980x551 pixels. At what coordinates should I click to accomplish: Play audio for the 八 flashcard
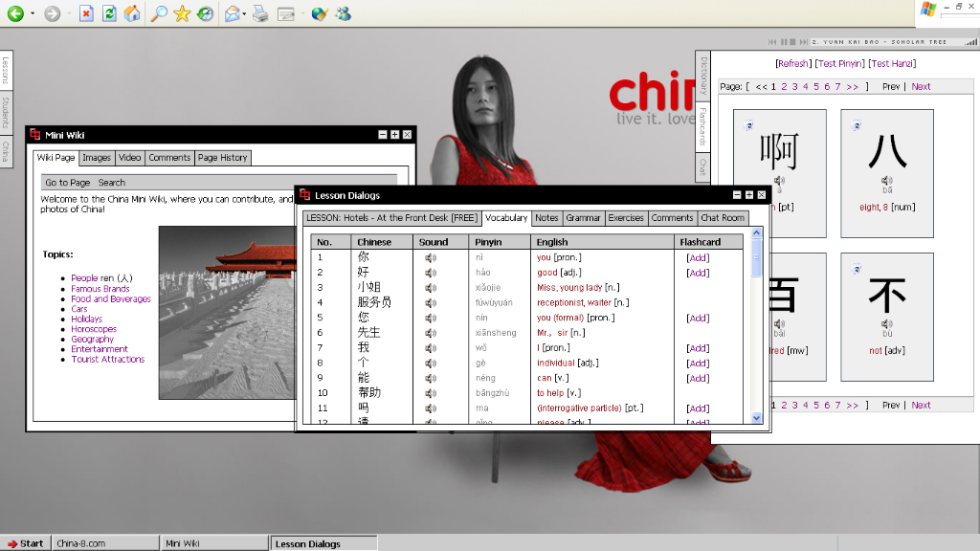[887, 180]
